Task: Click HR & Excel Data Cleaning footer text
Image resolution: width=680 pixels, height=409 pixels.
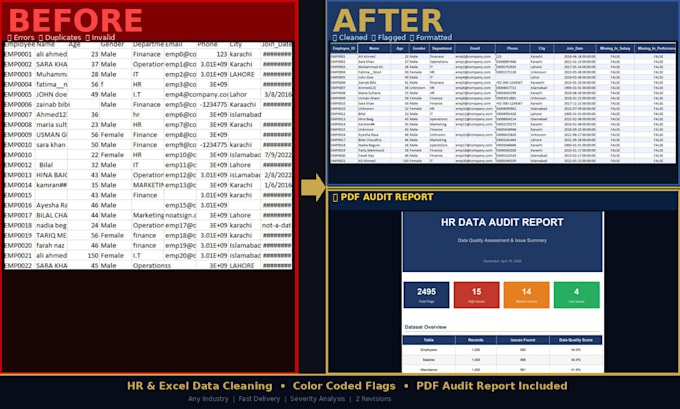Action: 199,386
